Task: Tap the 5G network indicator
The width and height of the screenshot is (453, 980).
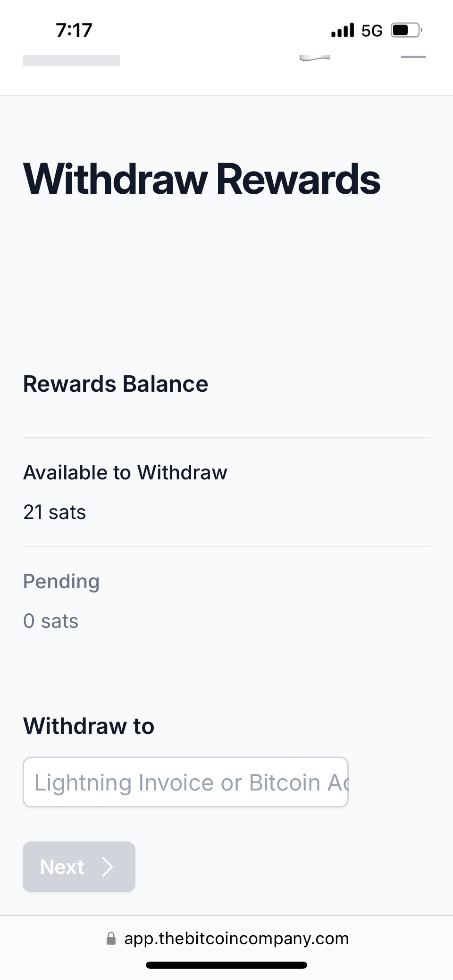Action: click(x=372, y=31)
